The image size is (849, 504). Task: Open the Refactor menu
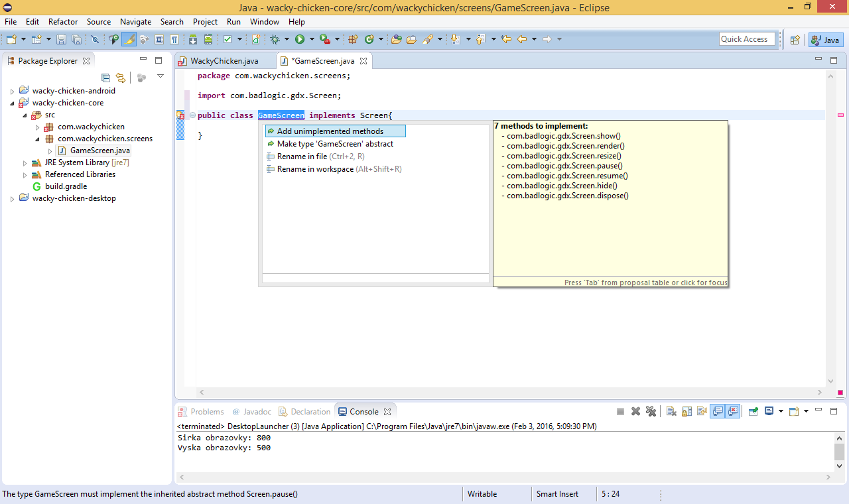tap(63, 22)
